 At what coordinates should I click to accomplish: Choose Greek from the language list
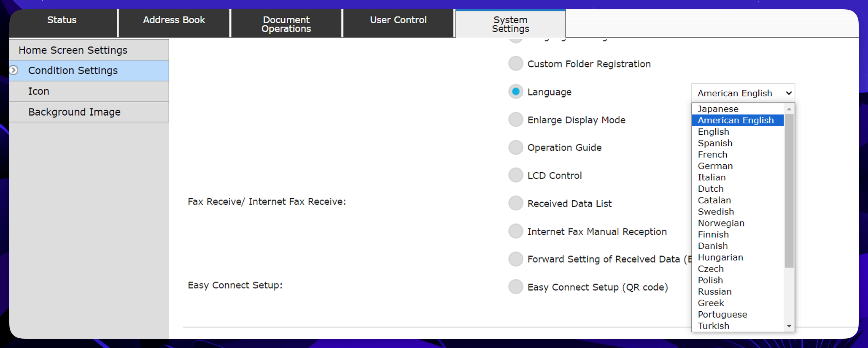(738, 303)
